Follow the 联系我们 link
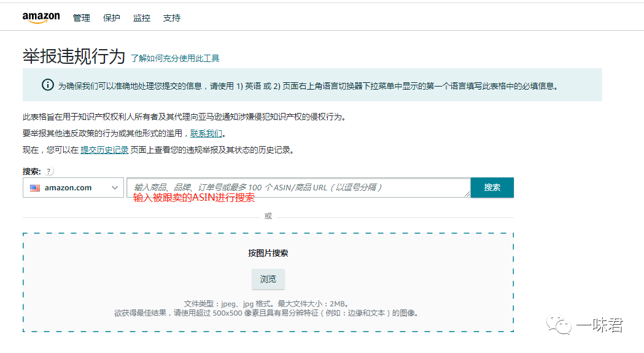 pyautogui.click(x=206, y=134)
